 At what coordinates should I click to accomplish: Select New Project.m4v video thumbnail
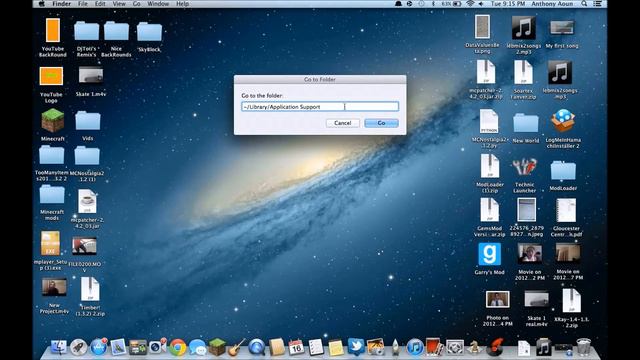(x=54, y=288)
